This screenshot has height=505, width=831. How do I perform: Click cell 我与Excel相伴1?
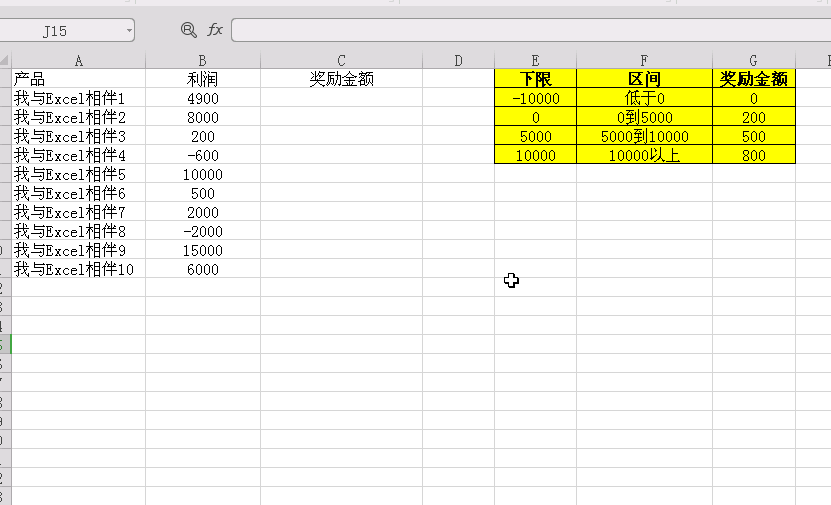click(x=78, y=98)
